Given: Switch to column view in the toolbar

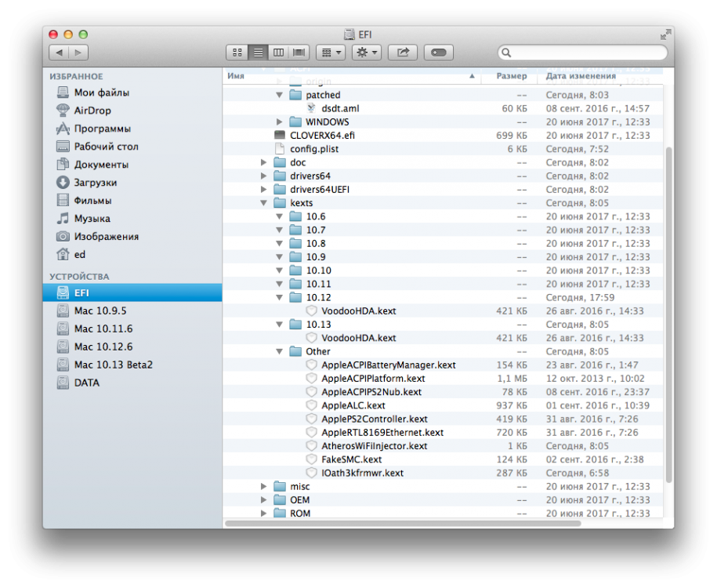Looking at the screenshot, I should pos(278,53).
